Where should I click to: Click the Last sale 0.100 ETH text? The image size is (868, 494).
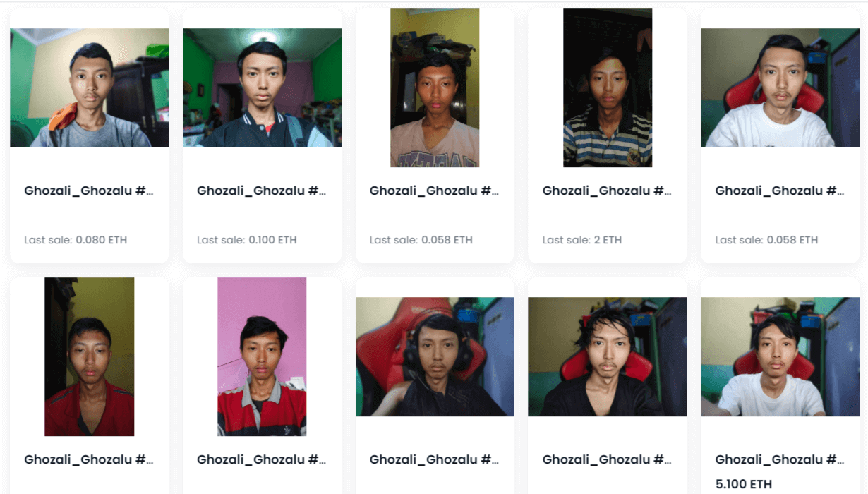(247, 240)
